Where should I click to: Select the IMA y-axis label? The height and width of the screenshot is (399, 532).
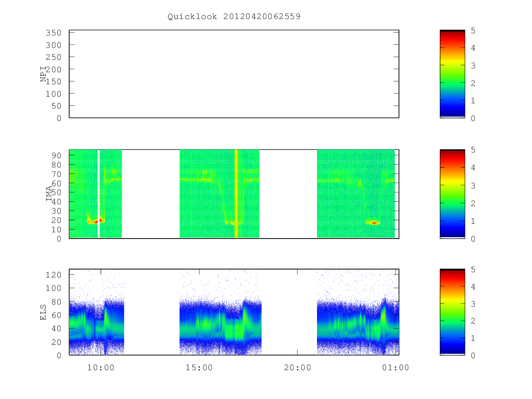[49, 194]
